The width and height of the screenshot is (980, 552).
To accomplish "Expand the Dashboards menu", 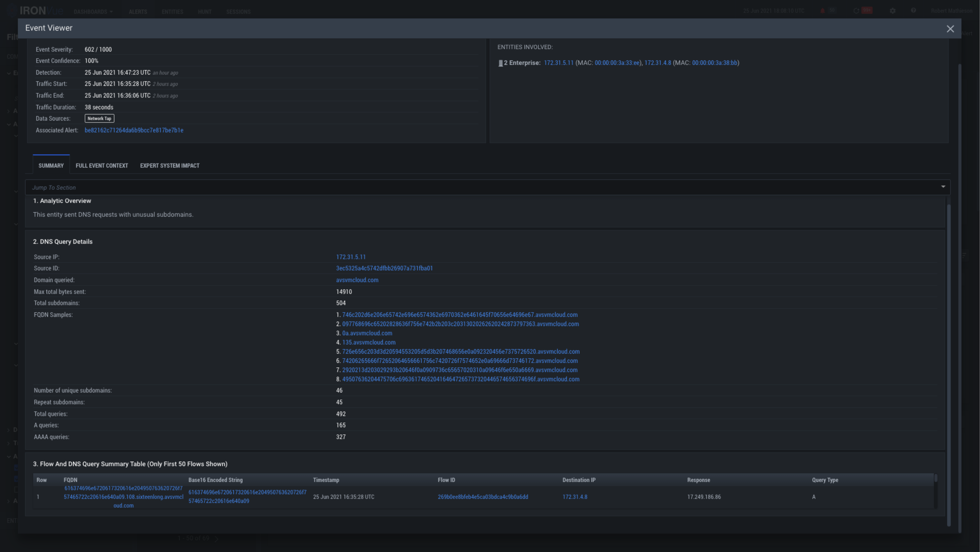I will (93, 12).
